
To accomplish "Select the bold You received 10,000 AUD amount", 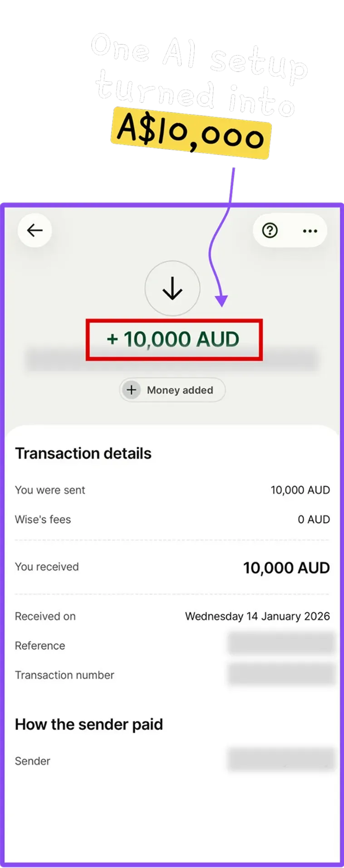I will click(x=286, y=568).
